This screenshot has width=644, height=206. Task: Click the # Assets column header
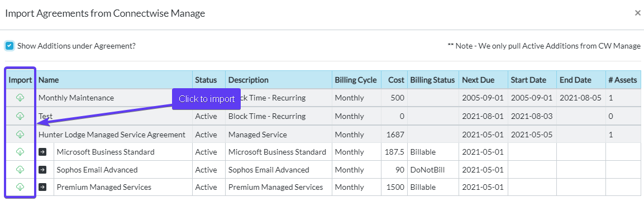[x=623, y=80]
